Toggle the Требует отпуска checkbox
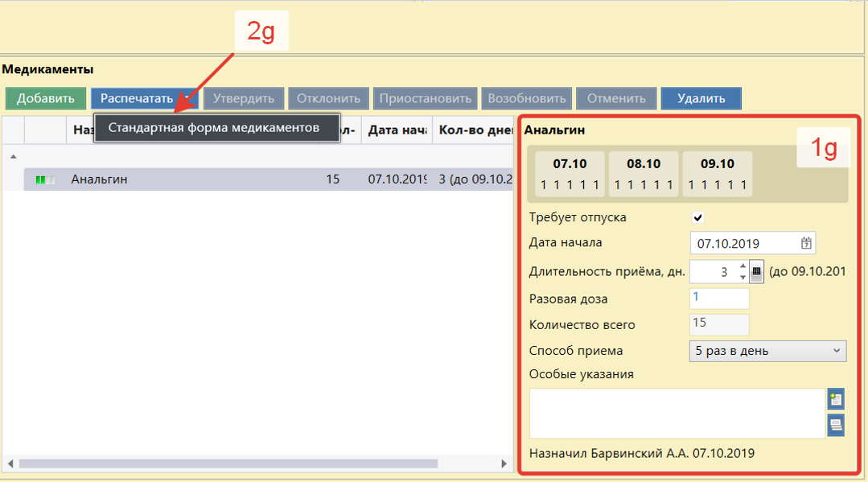 click(x=698, y=217)
